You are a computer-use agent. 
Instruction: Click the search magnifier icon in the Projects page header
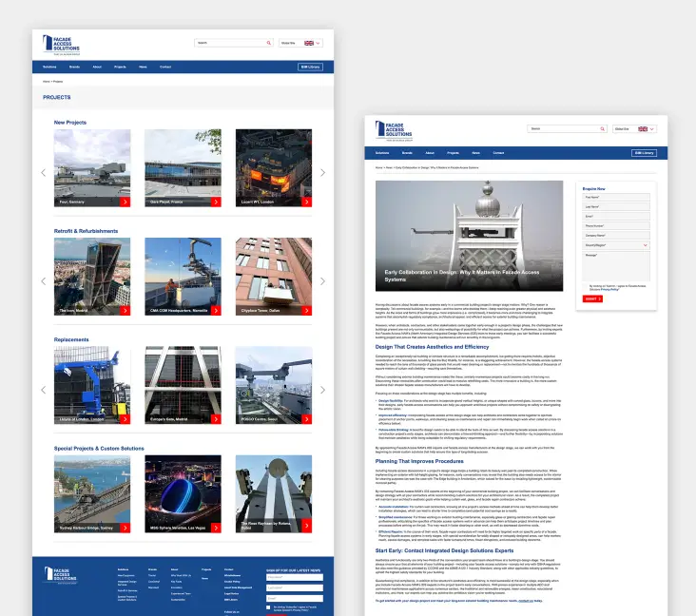pyautogui.click(x=268, y=43)
